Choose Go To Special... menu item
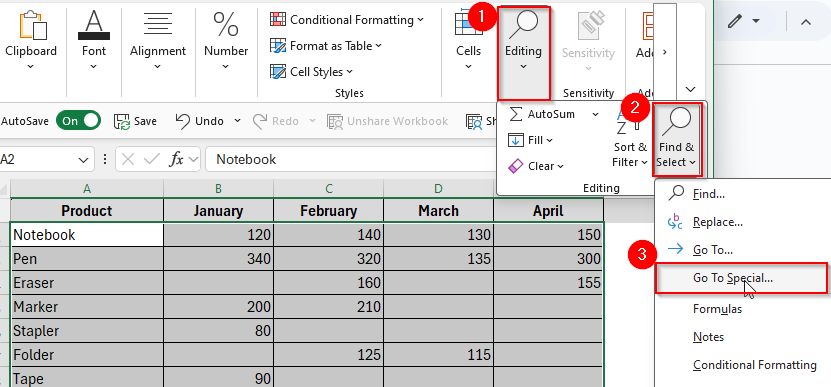831x387 pixels. tap(741, 278)
